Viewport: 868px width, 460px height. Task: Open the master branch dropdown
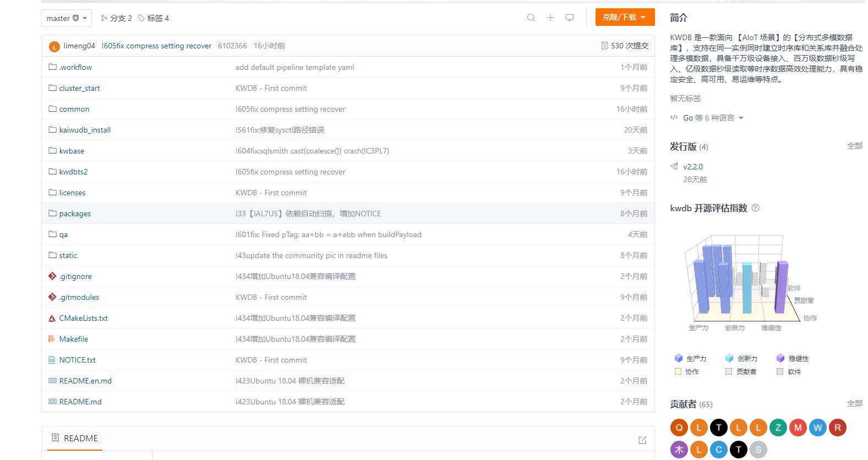tap(67, 18)
